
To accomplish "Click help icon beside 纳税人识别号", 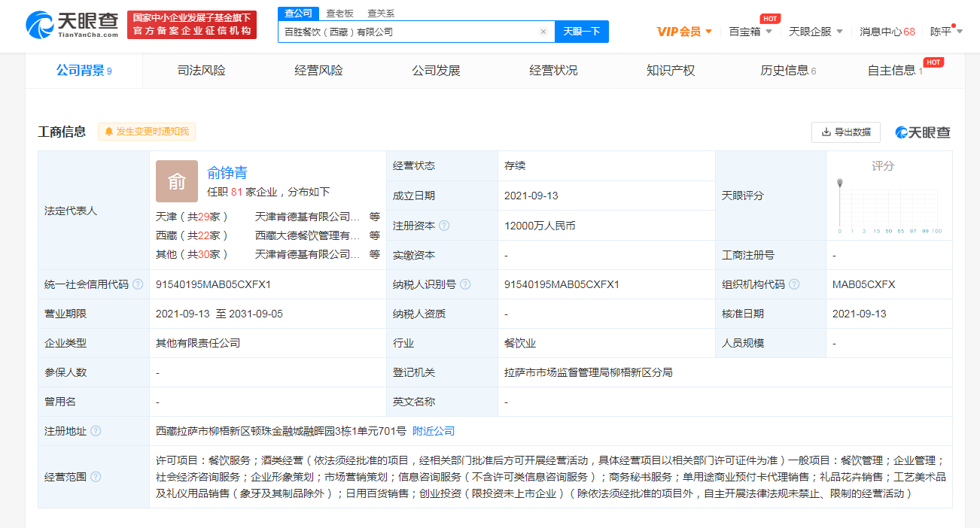I will (x=465, y=284).
